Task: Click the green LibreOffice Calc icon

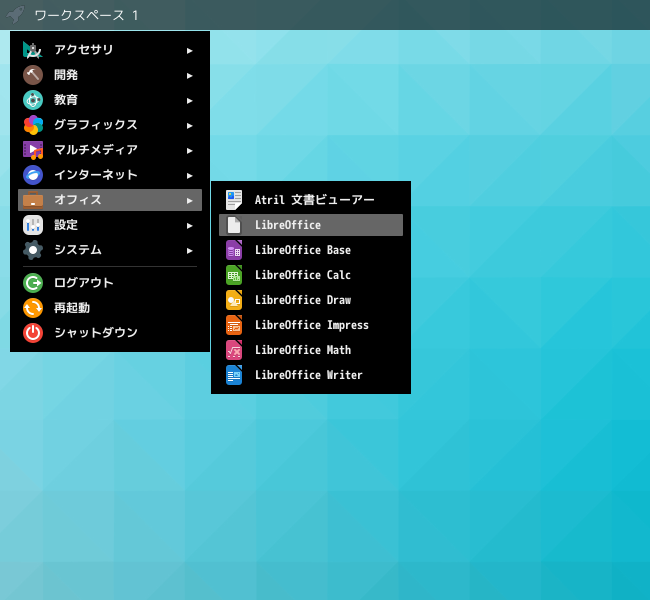Action: tap(234, 275)
